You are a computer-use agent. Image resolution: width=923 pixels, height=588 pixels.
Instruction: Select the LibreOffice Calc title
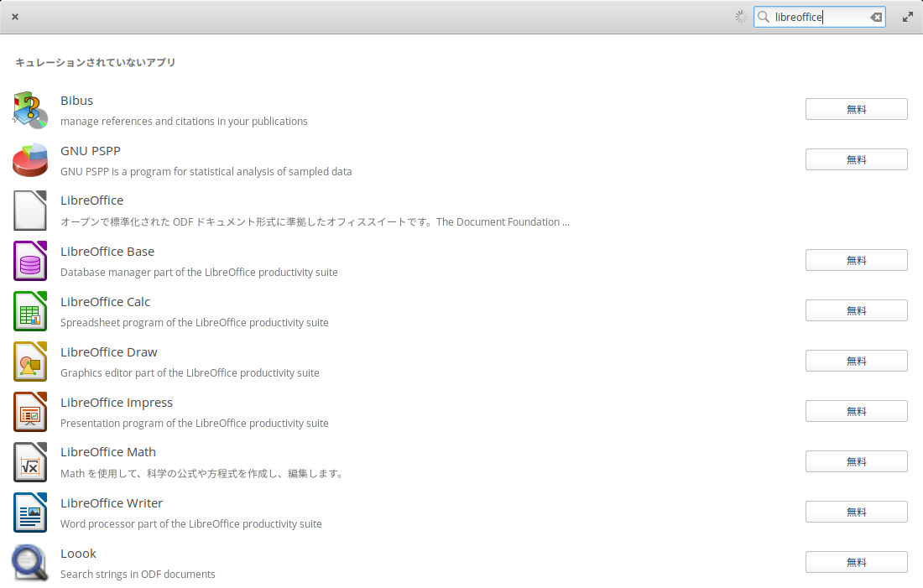coord(106,302)
